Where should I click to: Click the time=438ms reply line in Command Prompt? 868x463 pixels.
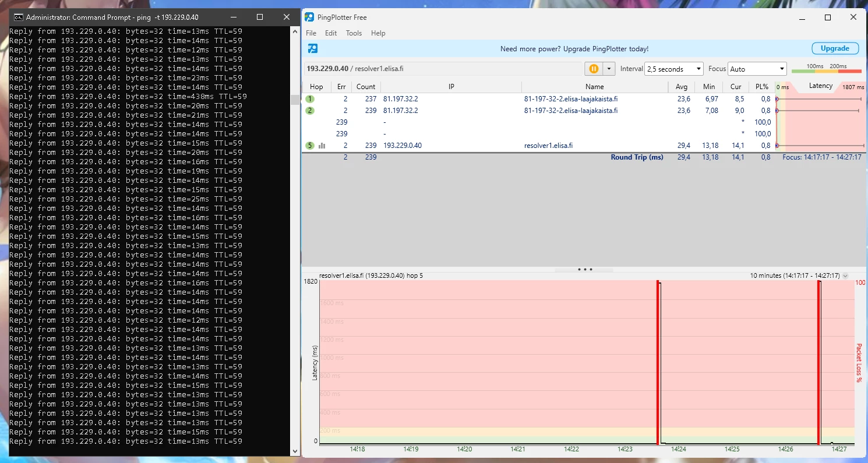click(128, 97)
